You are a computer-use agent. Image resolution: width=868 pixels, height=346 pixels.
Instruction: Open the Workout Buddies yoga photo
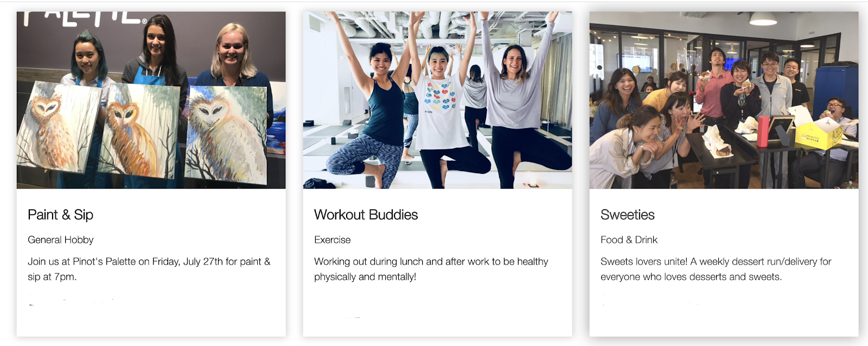coord(437,100)
